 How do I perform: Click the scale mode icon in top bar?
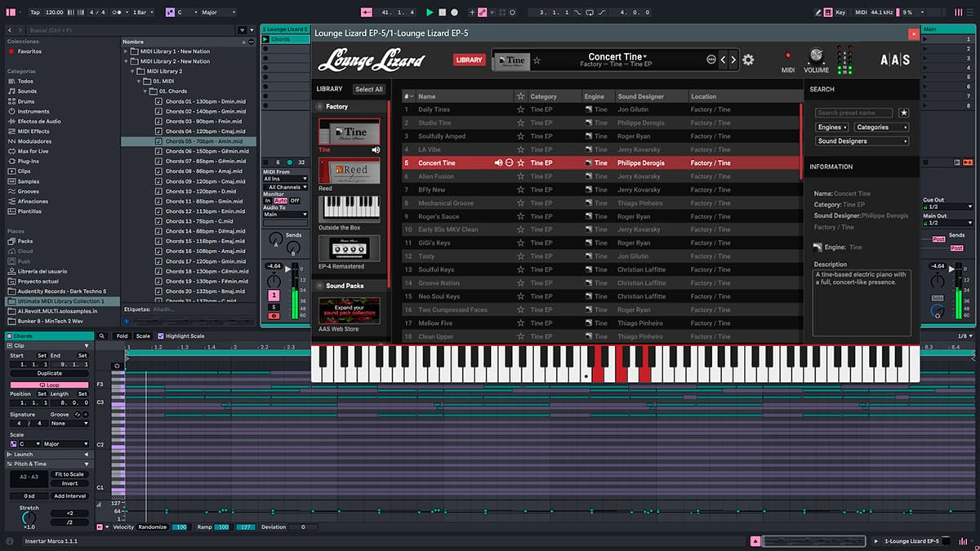point(170,12)
